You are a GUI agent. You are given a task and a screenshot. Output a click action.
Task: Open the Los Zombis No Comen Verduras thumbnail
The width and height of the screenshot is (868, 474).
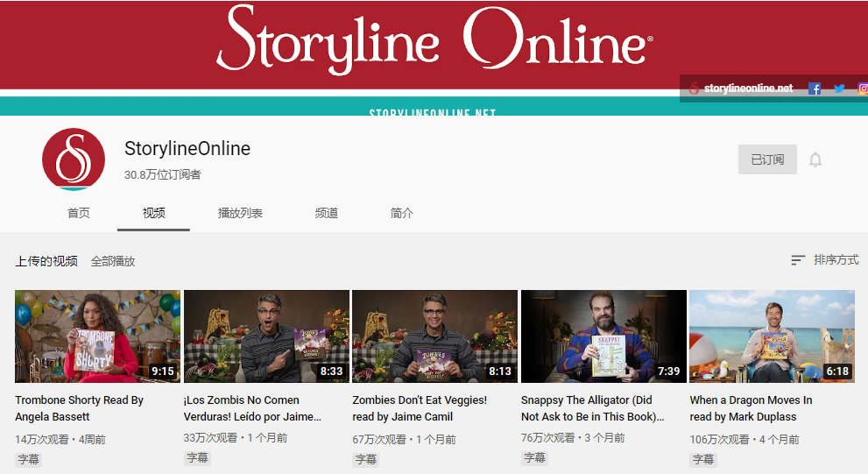(266, 336)
